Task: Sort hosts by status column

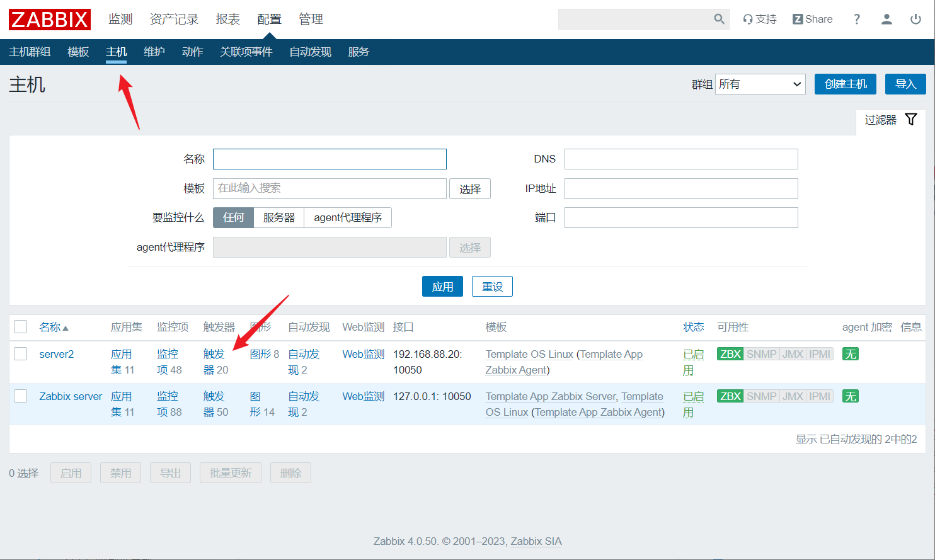Action: pyautogui.click(x=693, y=327)
